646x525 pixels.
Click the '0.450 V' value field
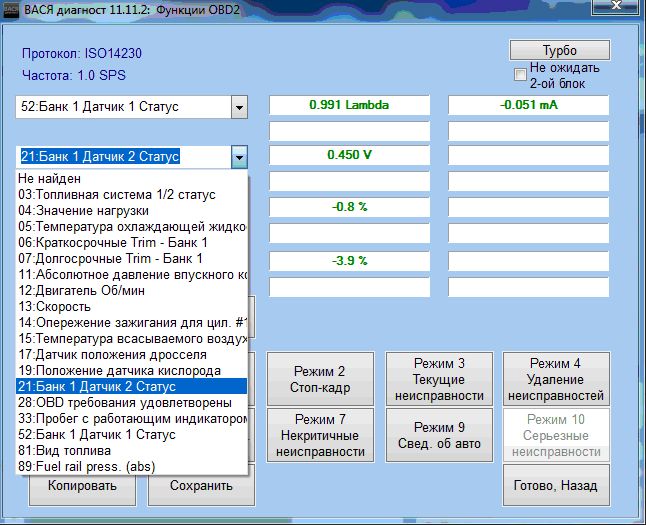tap(349, 155)
